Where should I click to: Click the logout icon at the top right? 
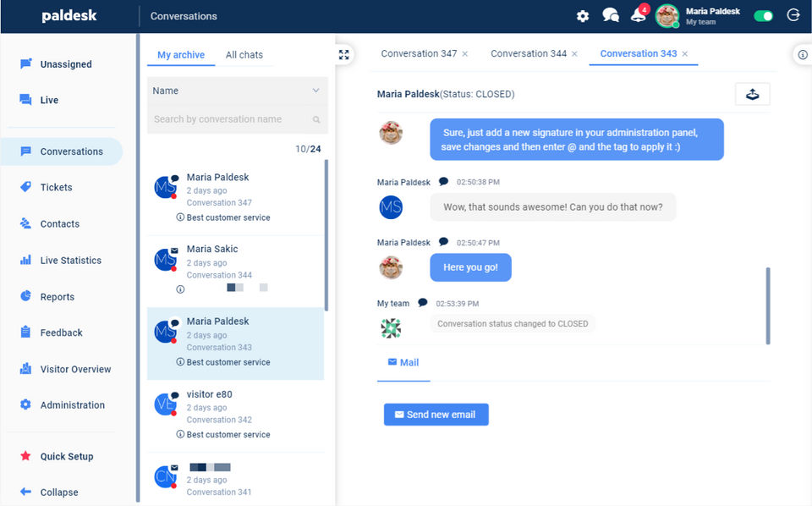click(x=793, y=15)
